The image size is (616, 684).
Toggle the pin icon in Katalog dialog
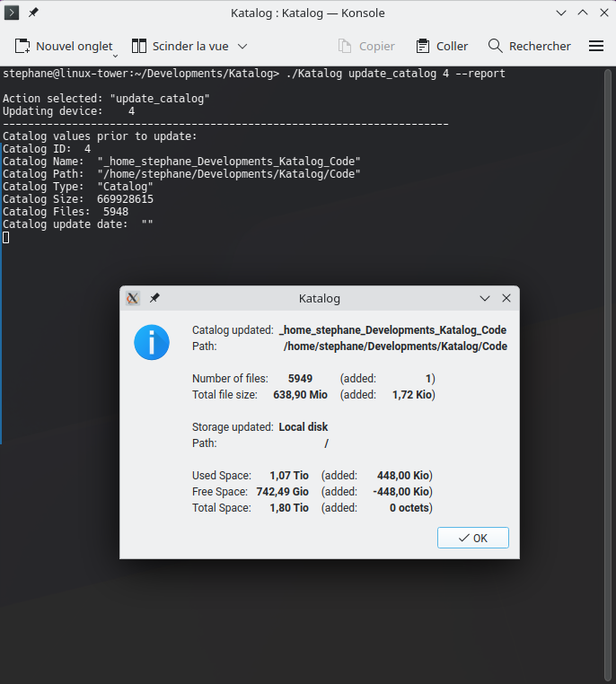click(x=154, y=298)
